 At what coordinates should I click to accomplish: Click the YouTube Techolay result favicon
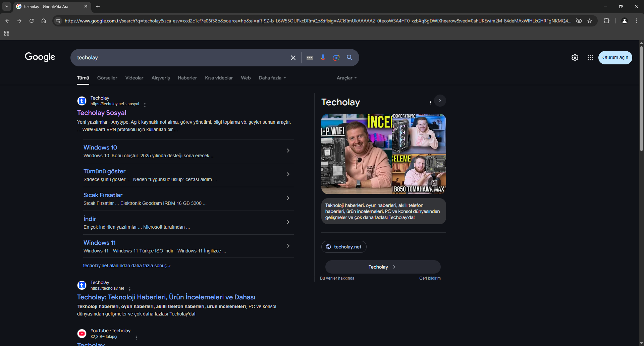pyautogui.click(x=82, y=334)
